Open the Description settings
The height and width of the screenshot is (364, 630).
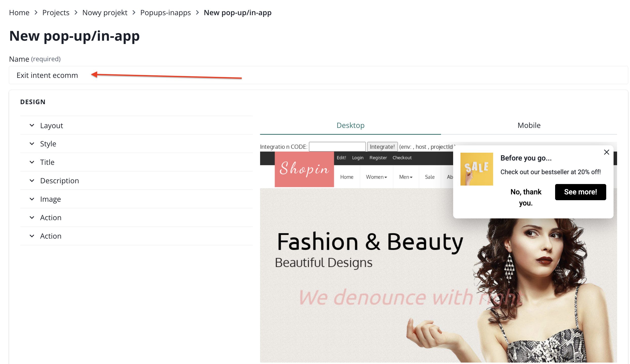point(59,181)
